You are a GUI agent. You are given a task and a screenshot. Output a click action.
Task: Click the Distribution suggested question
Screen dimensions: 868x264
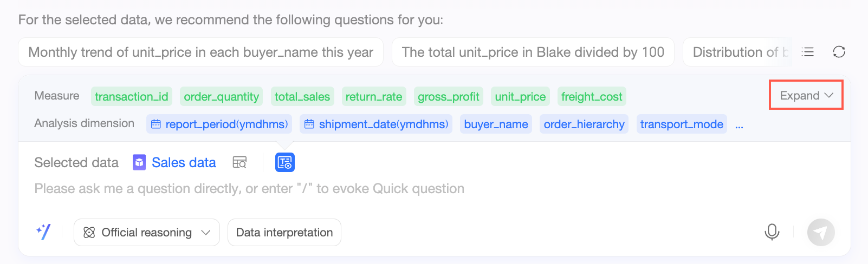point(737,52)
